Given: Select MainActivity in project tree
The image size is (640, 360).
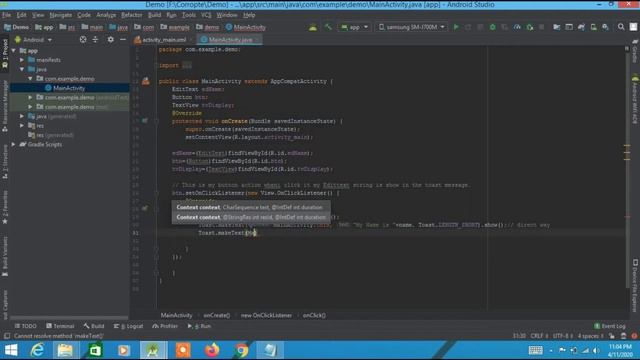Looking at the screenshot, I should point(69,88).
